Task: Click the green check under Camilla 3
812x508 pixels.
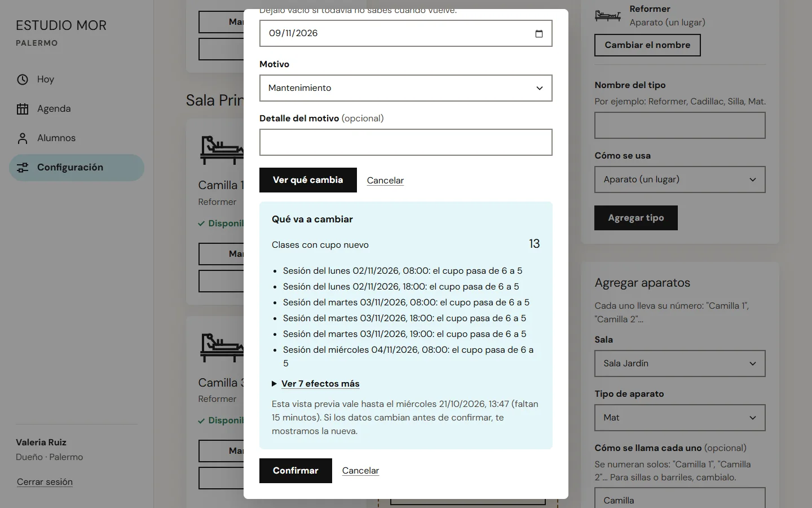Action: pos(201,421)
